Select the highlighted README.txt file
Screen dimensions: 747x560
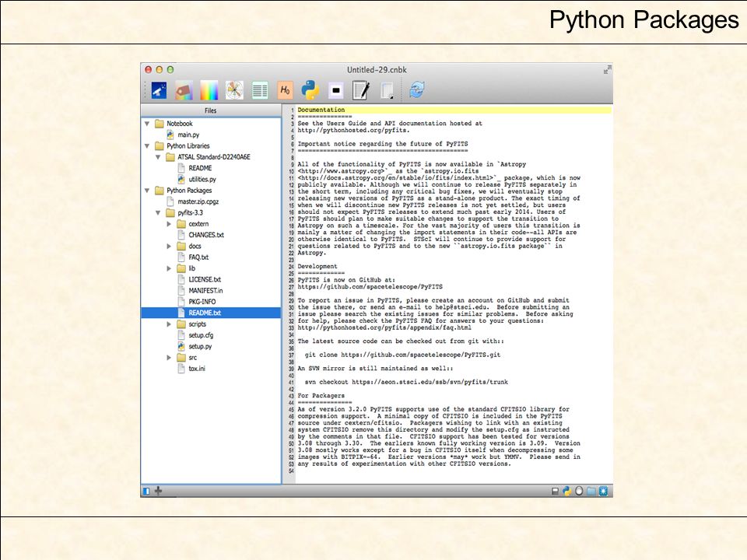[211, 313]
